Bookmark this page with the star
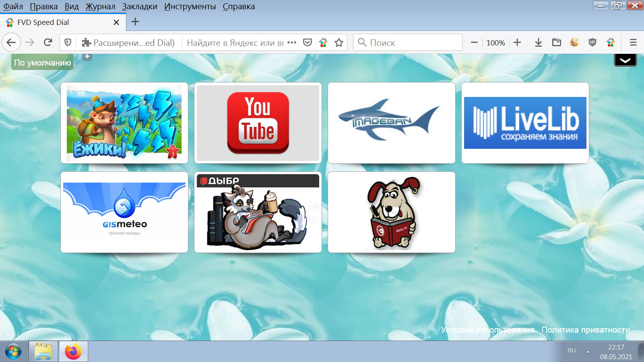This screenshot has width=644, height=362. pyautogui.click(x=339, y=42)
